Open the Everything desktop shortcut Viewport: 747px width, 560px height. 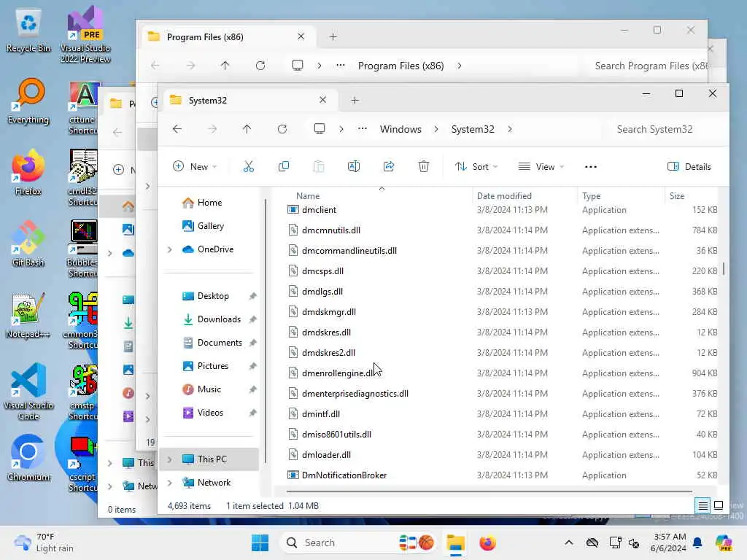tap(28, 101)
